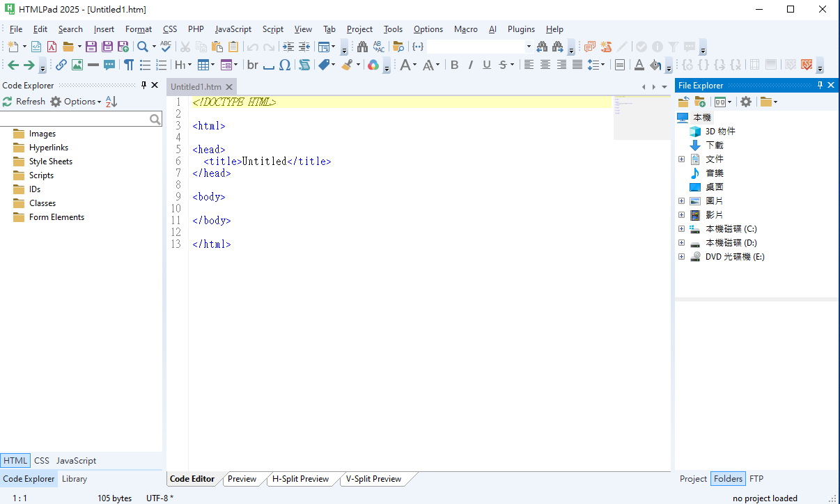Click the Save floppy disk icon
840x504 pixels.
click(x=91, y=47)
